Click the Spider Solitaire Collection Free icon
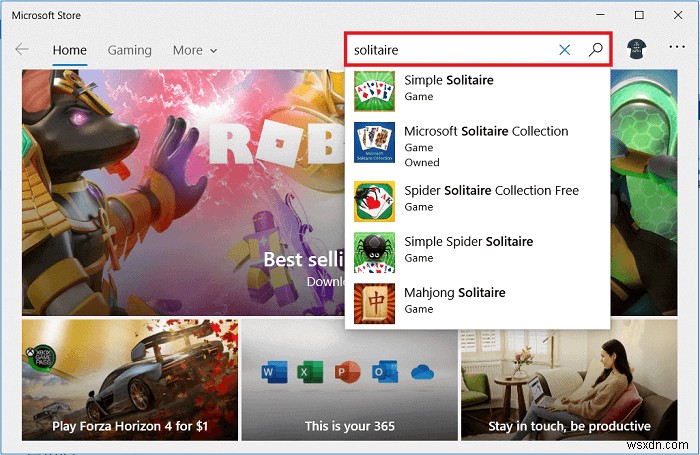Viewport: 700px width, 455px height. pyautogui.click(x=374, y=201)
